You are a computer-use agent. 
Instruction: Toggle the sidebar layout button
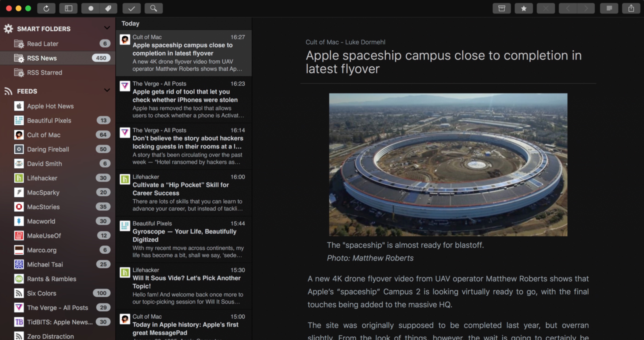(68, 8)
